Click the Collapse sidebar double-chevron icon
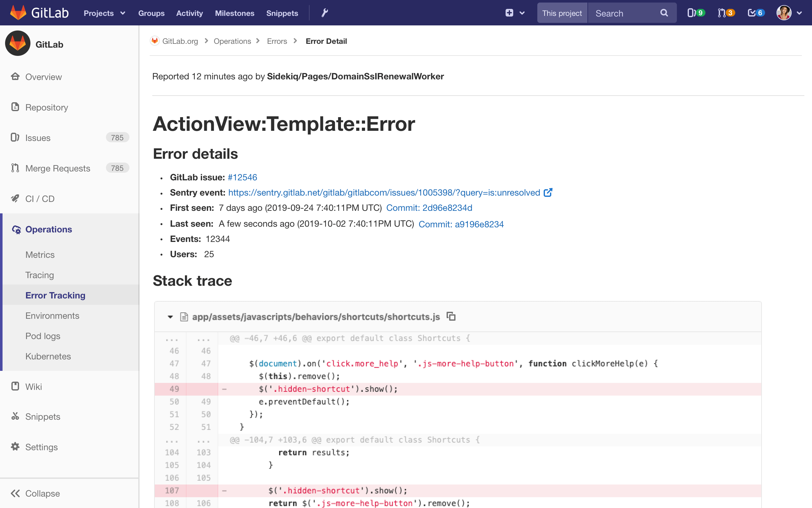Viewport: 812px width, 508px height. (15, 493)
